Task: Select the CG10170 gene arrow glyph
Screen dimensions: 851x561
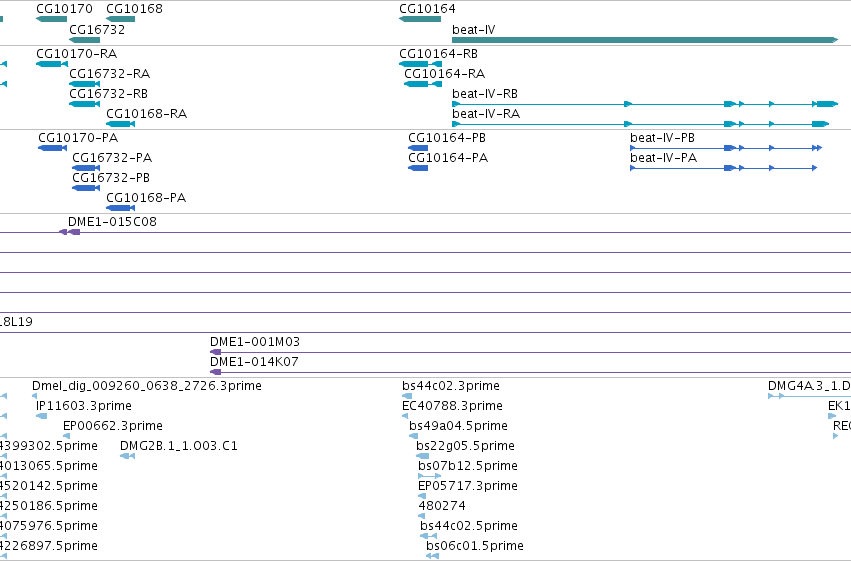Action: point(52,19)
